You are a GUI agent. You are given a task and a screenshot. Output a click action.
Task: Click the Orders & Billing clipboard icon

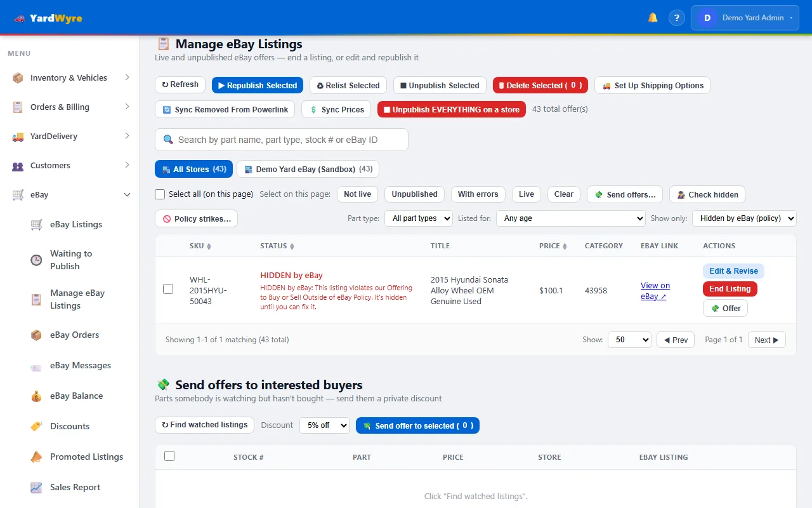18,107
